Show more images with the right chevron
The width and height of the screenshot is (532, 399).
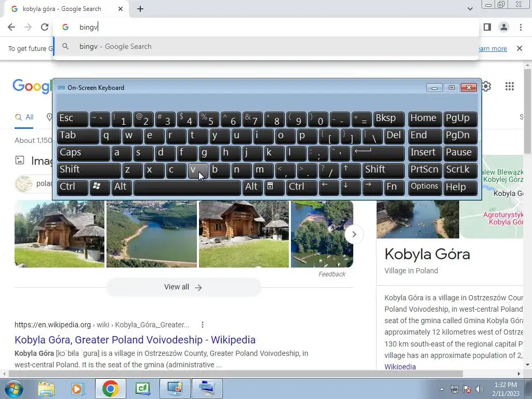pyautogui.click(x=354, y=234)
